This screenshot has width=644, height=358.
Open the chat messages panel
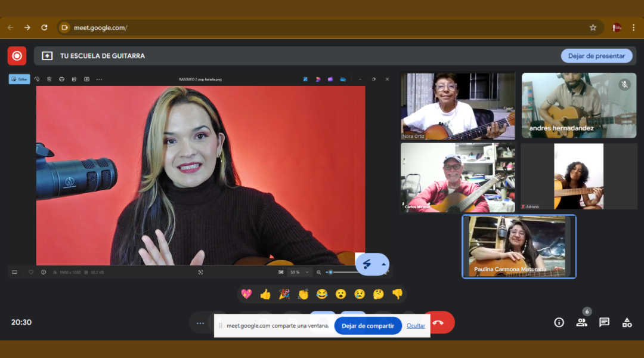(x=604, y=323)
